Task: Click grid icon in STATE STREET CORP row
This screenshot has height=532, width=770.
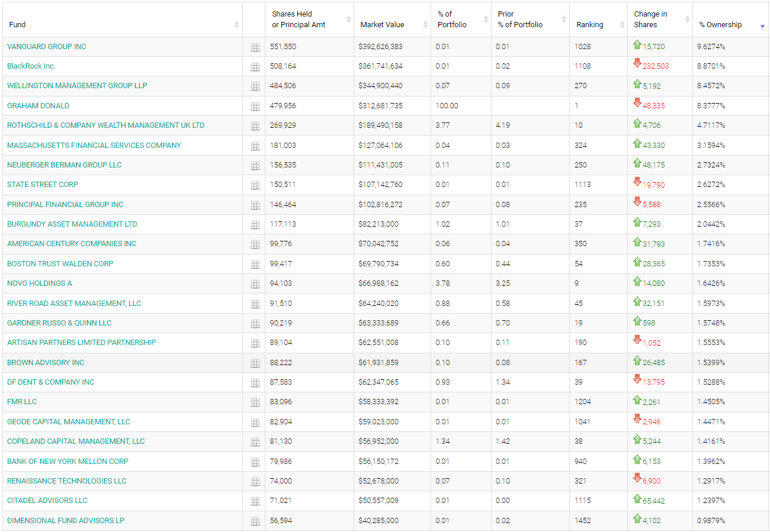Action: click(x=255, y=185)
